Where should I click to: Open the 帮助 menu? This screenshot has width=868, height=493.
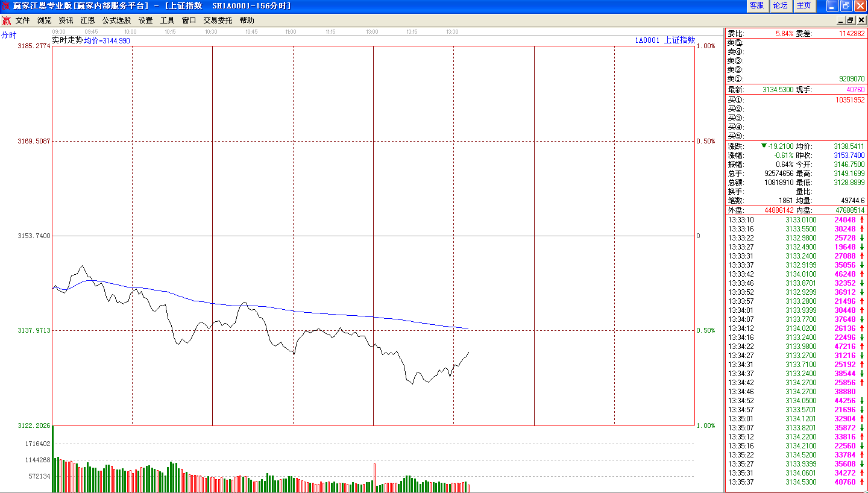247,20
